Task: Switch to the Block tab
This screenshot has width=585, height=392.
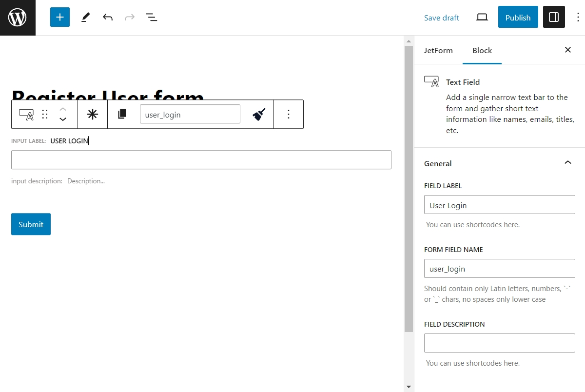Action: click(x=482, y=50)
